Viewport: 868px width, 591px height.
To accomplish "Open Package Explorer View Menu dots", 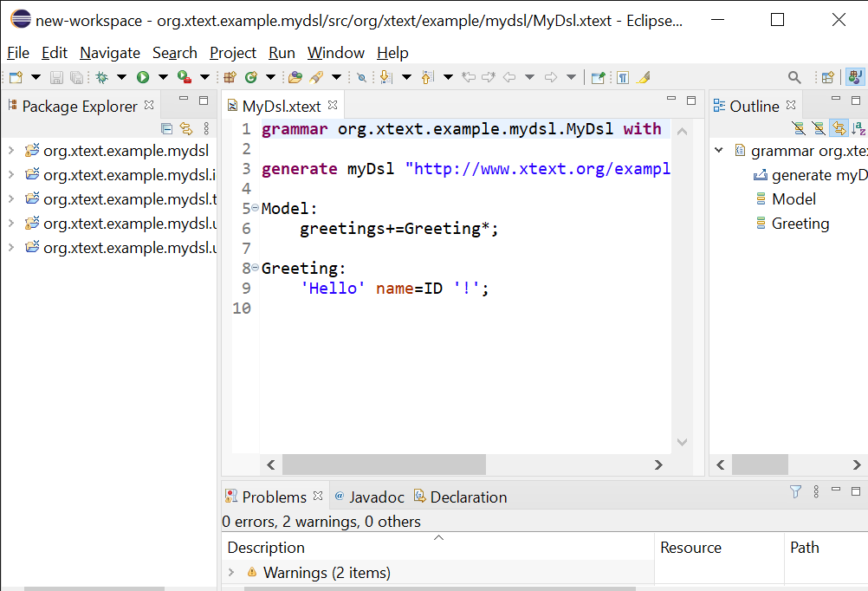I will [x=206, y=129].
